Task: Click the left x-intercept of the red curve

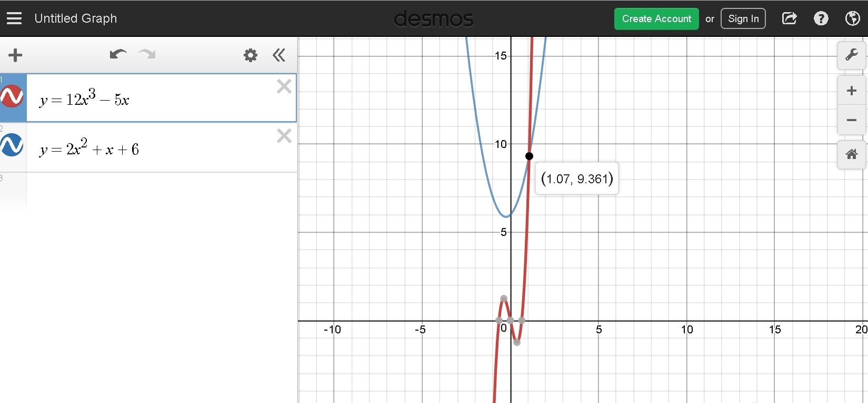Action: (499, 320)
